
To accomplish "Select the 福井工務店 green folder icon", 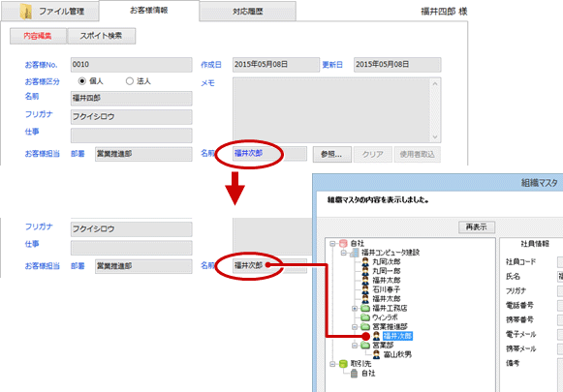I will tap(365, 308).
